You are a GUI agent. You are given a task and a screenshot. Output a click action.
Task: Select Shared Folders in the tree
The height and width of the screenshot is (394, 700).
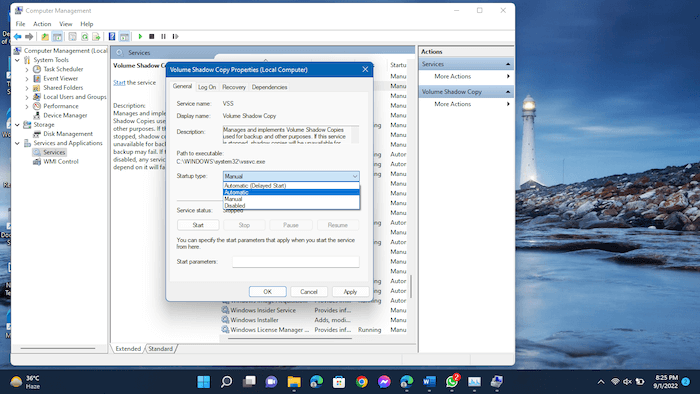tap(63, 88)
